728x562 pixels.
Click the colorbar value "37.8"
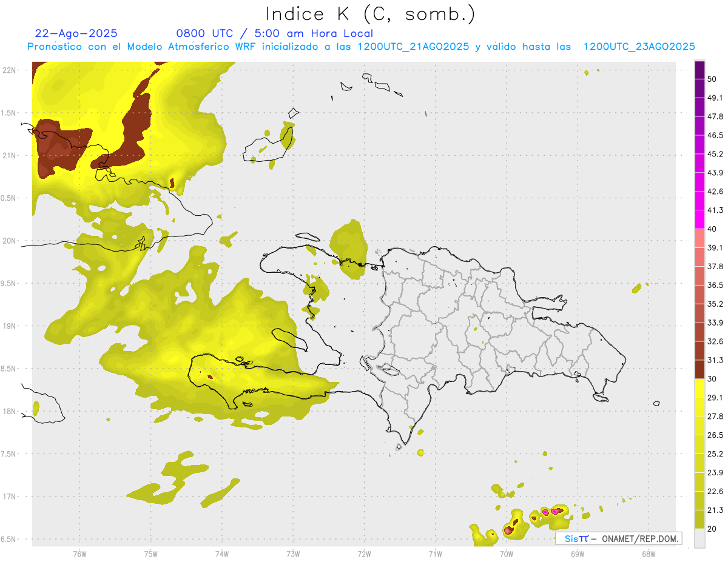click(715, 266)
